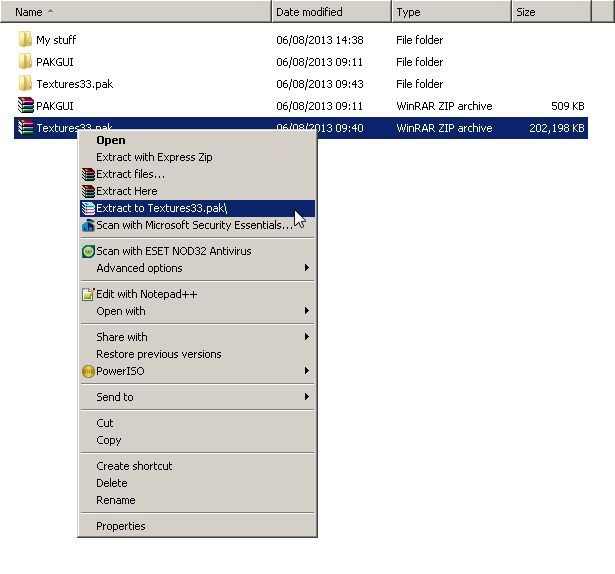Select Rename in the context menu
Viewport: 615px width, 574px height.
pos(197,500)
